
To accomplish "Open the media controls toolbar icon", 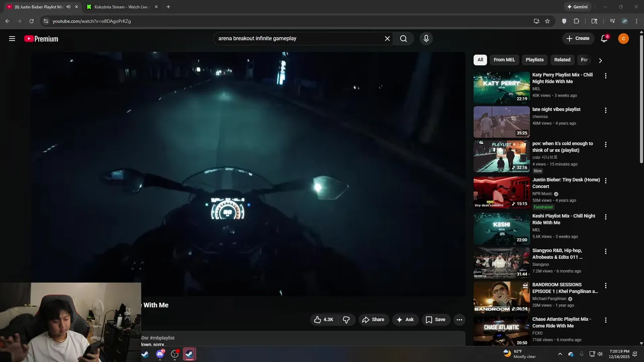I will 612,21.
